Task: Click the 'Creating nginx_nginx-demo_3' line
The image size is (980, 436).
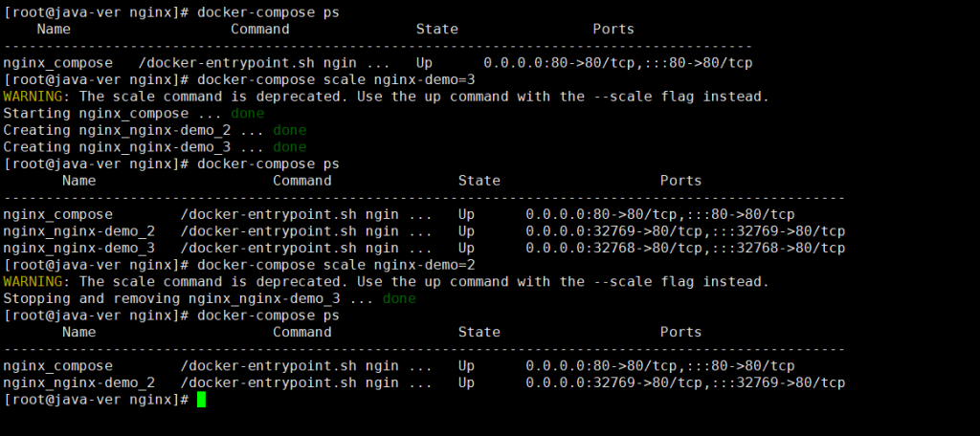Action: (x=134, y=147)
